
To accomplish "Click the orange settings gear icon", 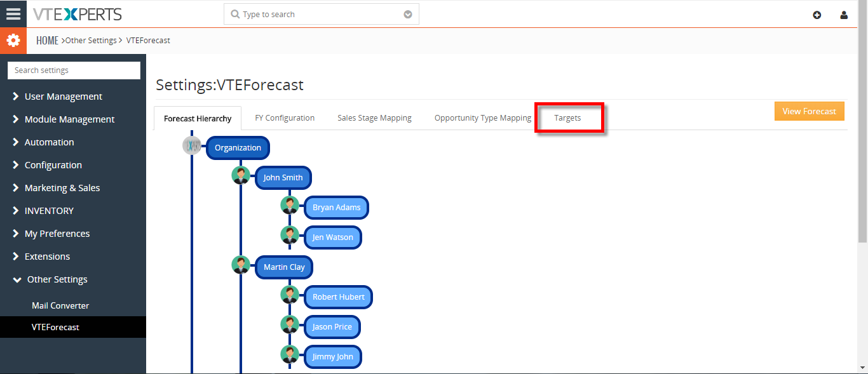I will pos(13,41).
